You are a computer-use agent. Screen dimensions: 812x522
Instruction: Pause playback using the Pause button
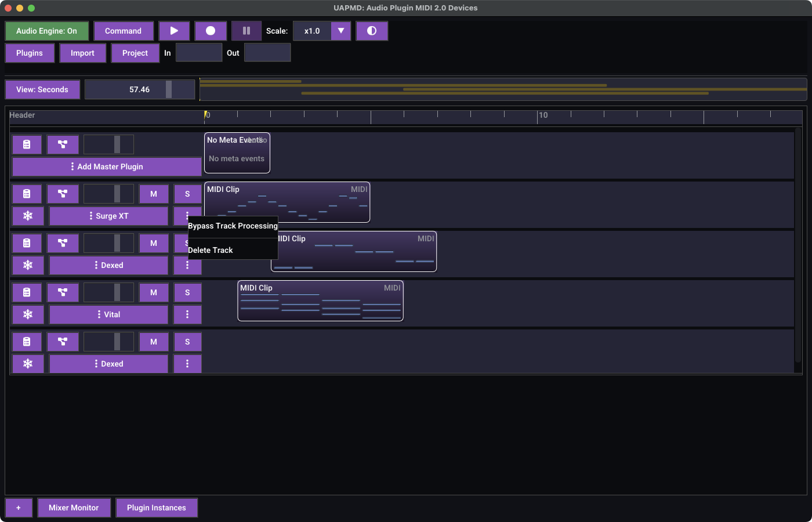click(x=246, y=31)
